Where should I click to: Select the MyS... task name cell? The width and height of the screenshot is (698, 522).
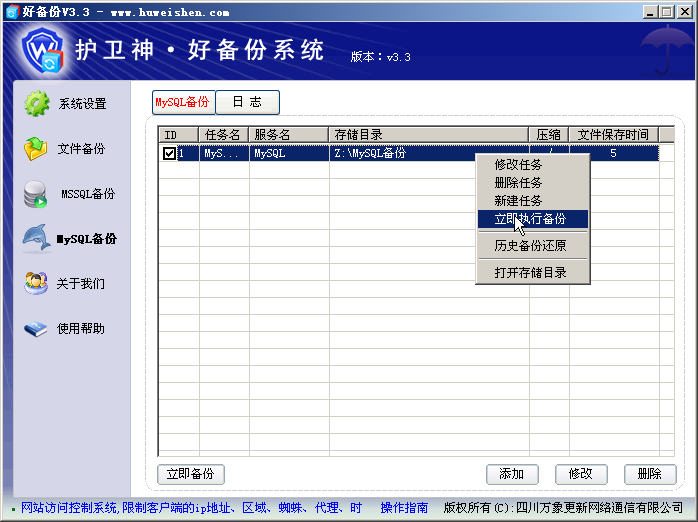[224, 154]
